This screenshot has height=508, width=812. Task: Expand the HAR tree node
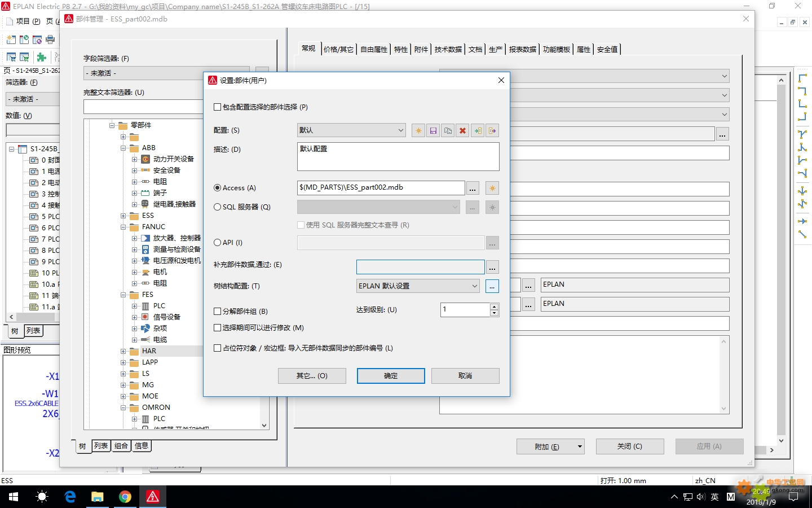coord(123,351)
